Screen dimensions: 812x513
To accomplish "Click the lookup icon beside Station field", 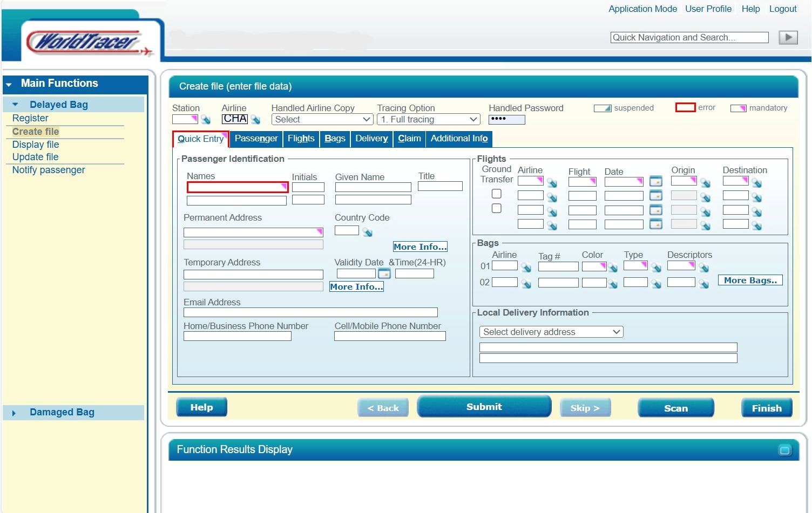I will [x=206, y=120].
